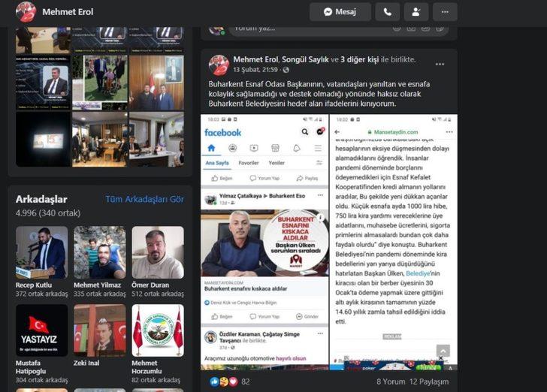Open Ömer Duran's friend photo

point(158,252)
